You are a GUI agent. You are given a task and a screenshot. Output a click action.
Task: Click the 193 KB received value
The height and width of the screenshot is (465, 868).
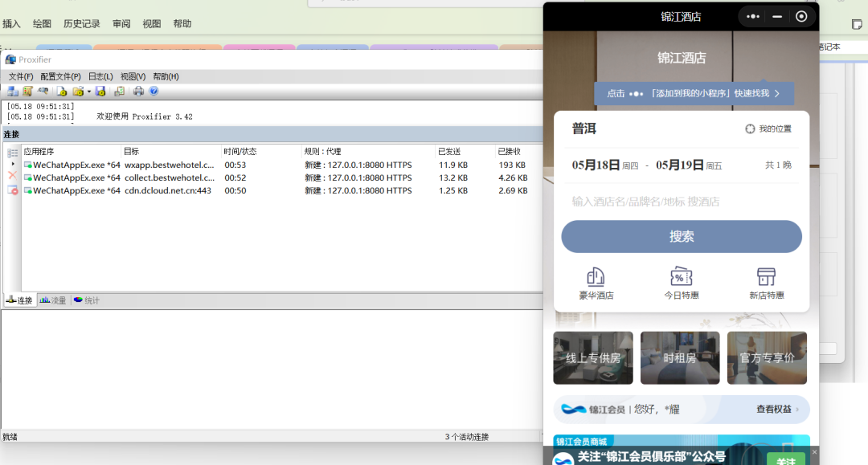click(x=512, y=165)
